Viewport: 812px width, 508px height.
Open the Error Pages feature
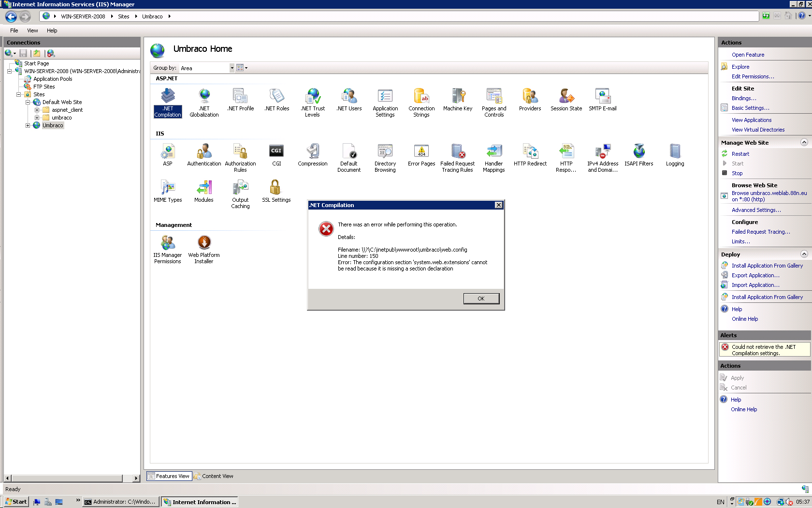click(x=421, y=155)
